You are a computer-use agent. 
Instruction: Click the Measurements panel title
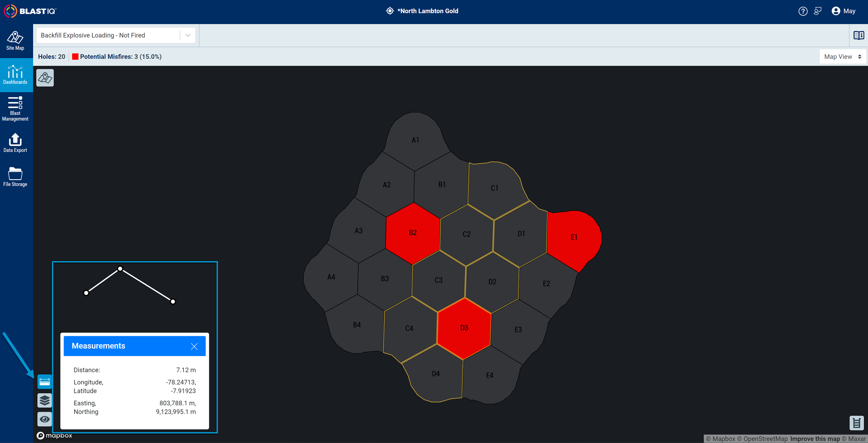click(x=98, y=346)
